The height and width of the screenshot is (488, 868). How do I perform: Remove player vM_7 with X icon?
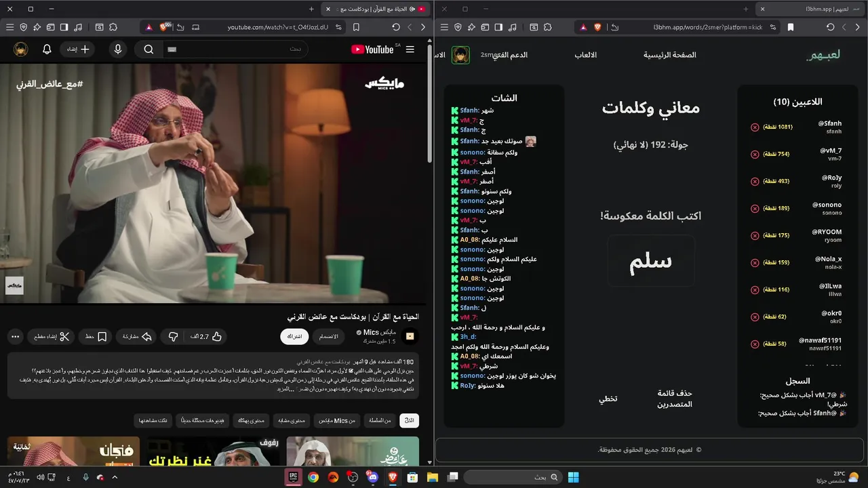[755, 155]
